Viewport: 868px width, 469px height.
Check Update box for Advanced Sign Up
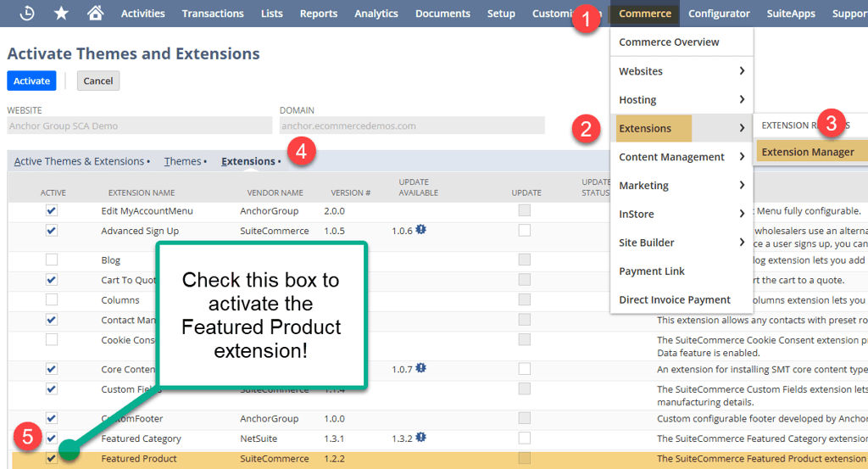coord(524,230)
